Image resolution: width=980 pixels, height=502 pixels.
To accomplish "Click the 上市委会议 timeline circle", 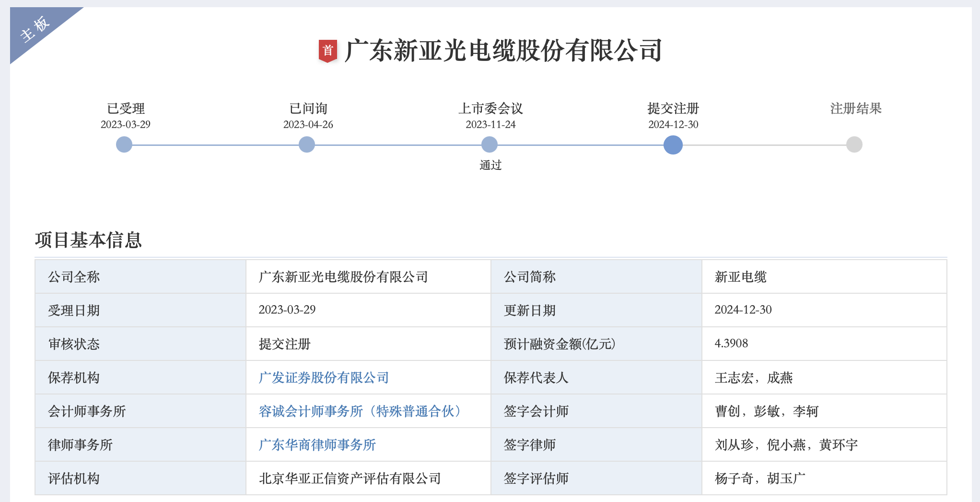I will (x=490, y=144).
